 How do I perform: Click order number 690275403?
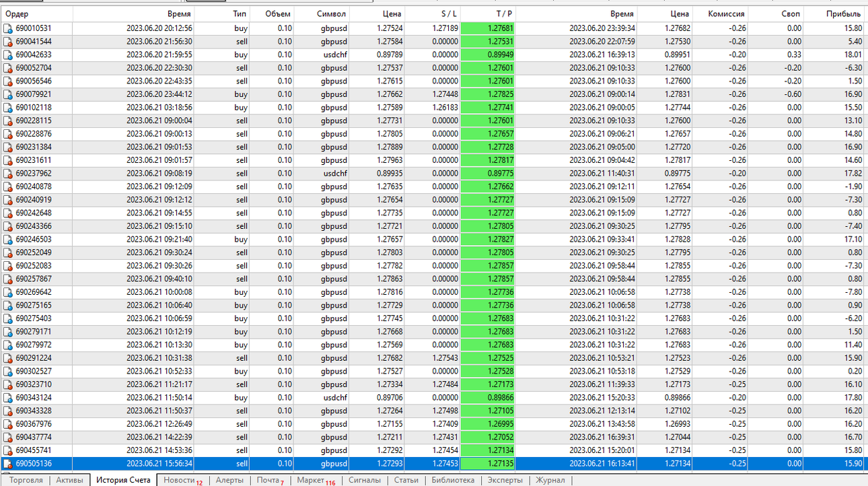click(34, 318)
